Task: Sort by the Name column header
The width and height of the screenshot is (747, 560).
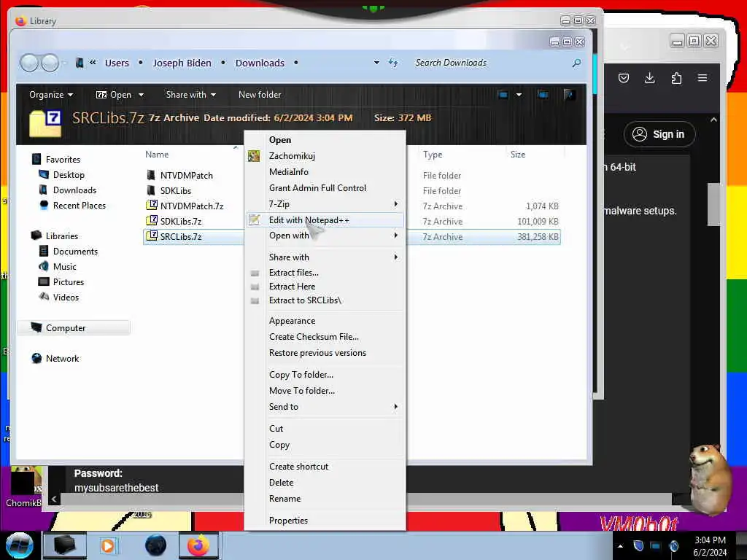Action: 157,155
